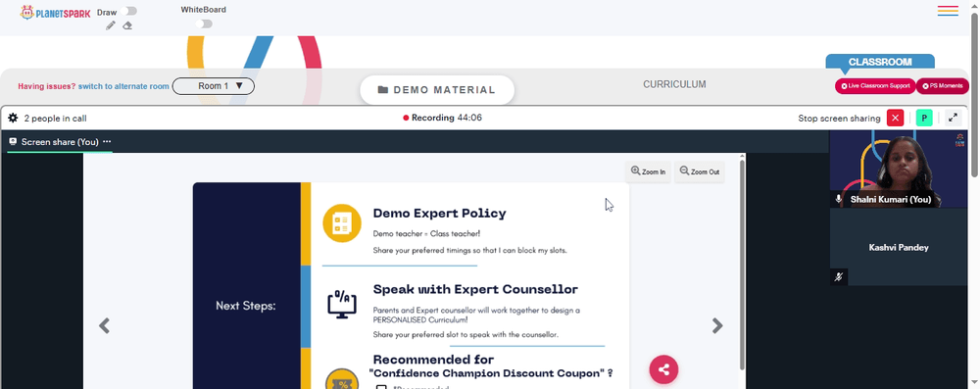Viewport: 980px width, 389px height.
Task: Open Screen share options ellipsis
Action: tap(107, 142)
